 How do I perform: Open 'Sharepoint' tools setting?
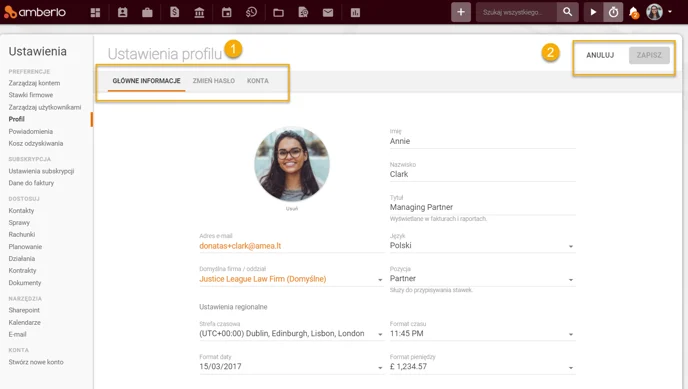click(24, 310)
